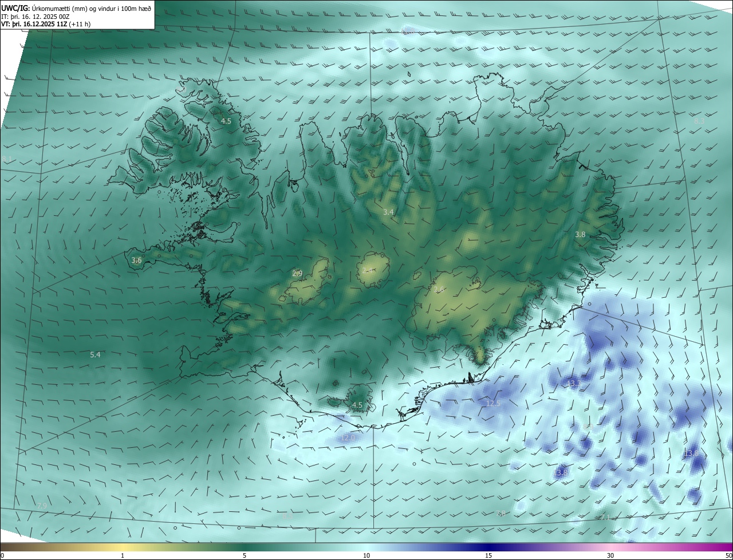Click the 3.4 value in north-central Iceland
This screenshot has height=560, width=733.
pyautogui.click(x=388, y=212)
